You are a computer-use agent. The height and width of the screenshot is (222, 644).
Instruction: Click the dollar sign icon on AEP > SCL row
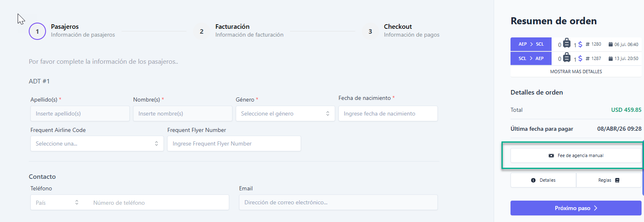point(580,44)
